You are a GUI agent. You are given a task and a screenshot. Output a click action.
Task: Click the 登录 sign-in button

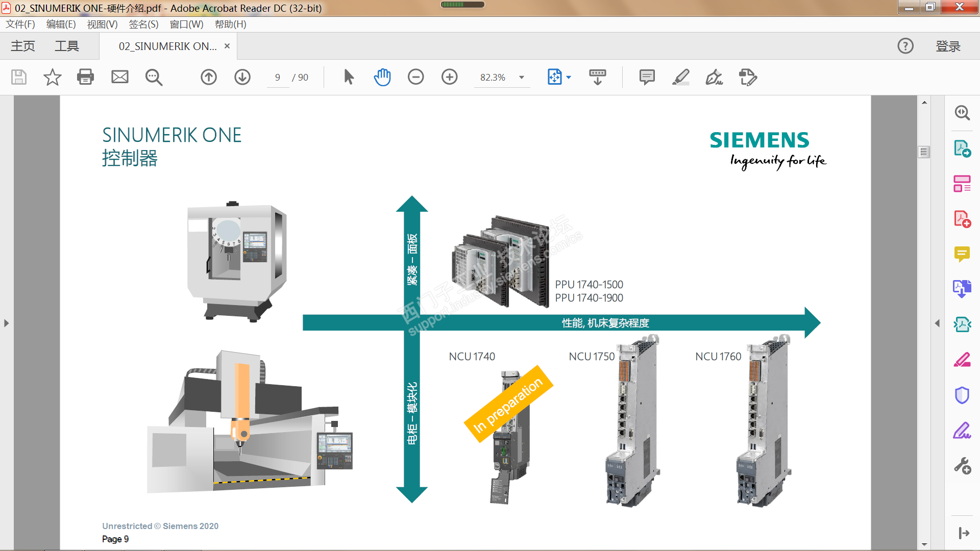948,46
